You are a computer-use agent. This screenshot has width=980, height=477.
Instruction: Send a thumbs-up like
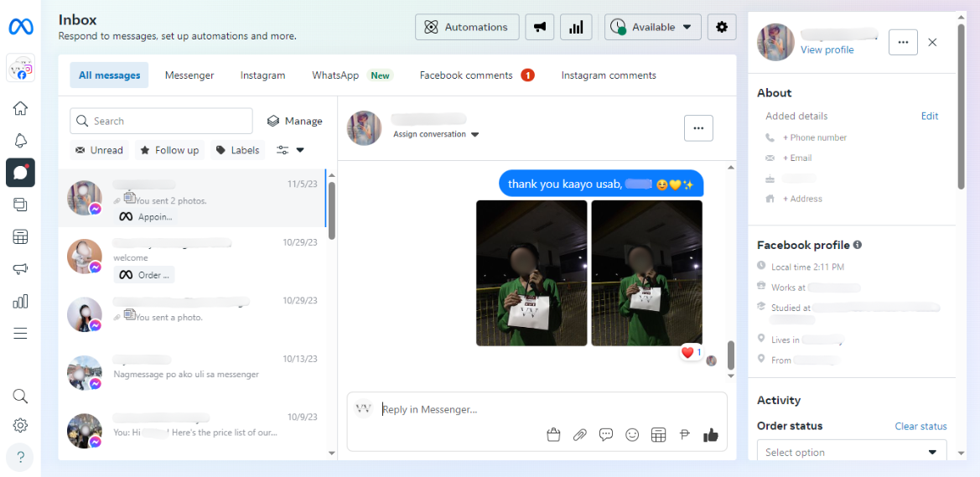[711, 435]
